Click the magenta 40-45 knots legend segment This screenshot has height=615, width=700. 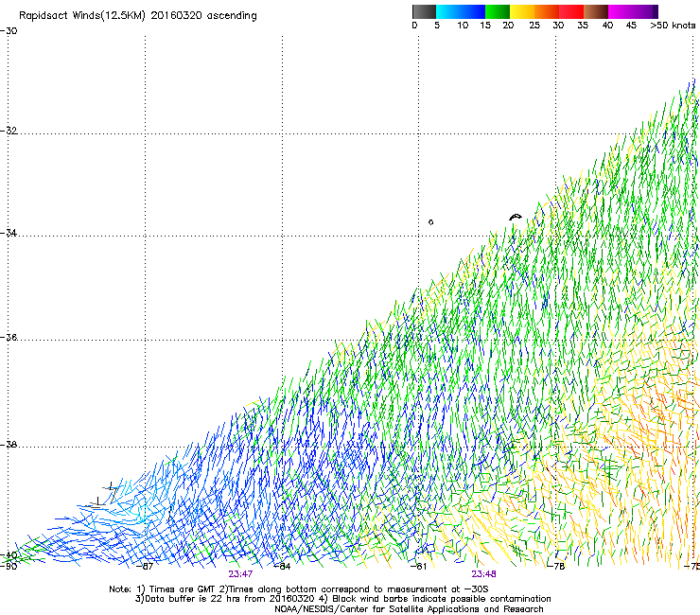click(621, 11)
